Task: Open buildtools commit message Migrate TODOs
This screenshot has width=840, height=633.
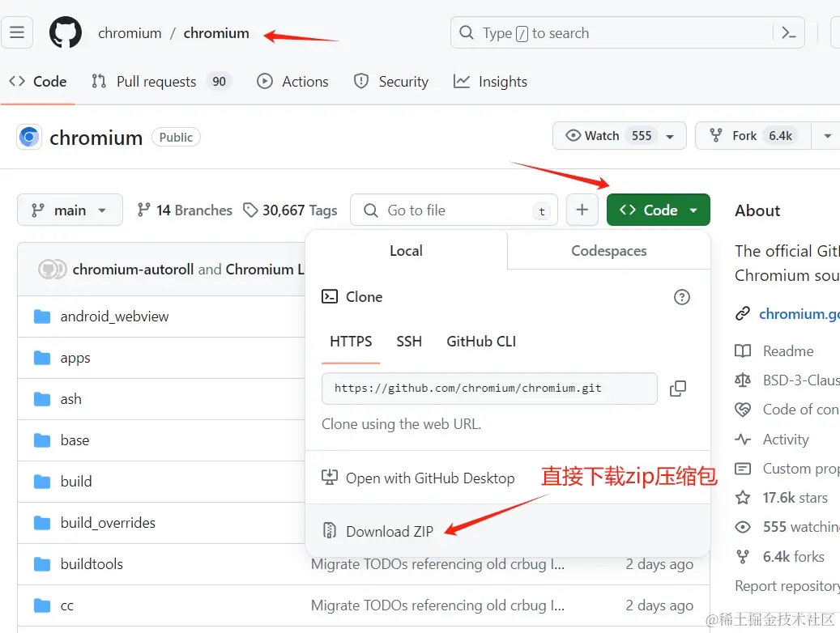Action: pos(437,564)
